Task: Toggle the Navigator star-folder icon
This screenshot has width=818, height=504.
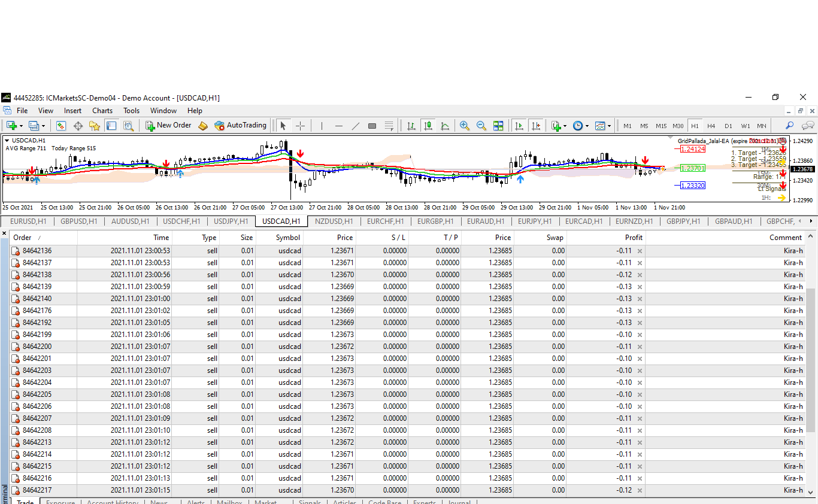Action: 95,126
